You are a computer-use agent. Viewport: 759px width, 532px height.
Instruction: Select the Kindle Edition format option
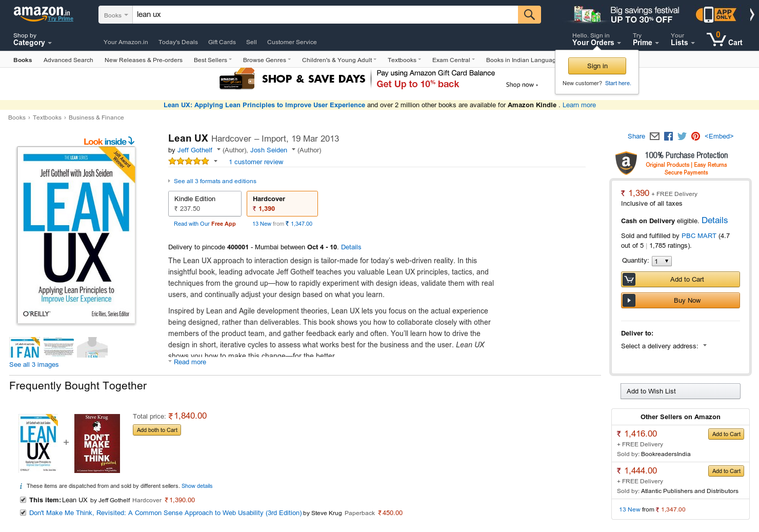(x=205, y=204)
